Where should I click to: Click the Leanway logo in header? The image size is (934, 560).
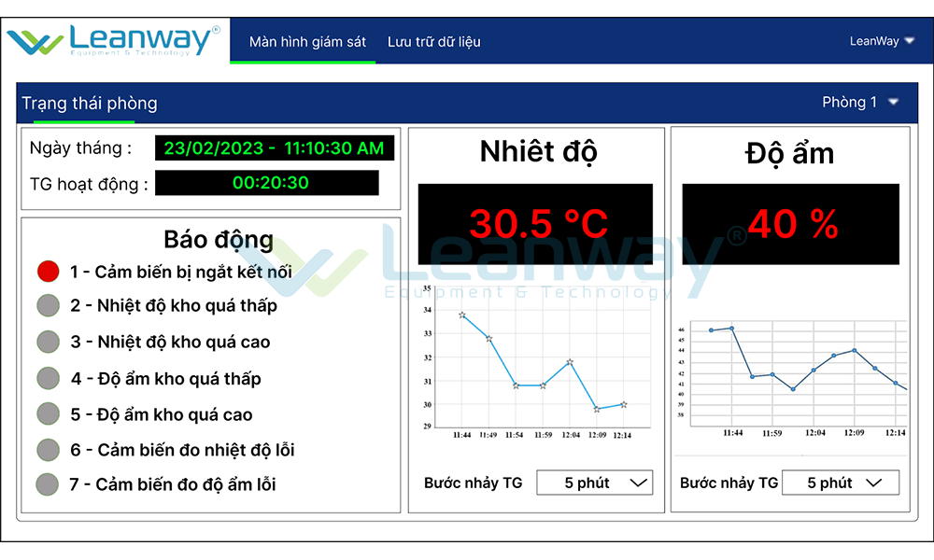114,40
